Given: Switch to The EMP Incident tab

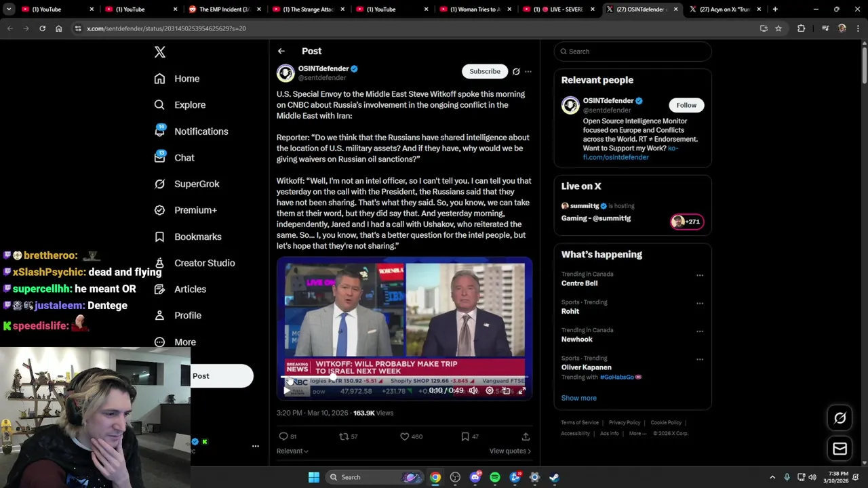Looking at the screenshot, I should (224, 9).
